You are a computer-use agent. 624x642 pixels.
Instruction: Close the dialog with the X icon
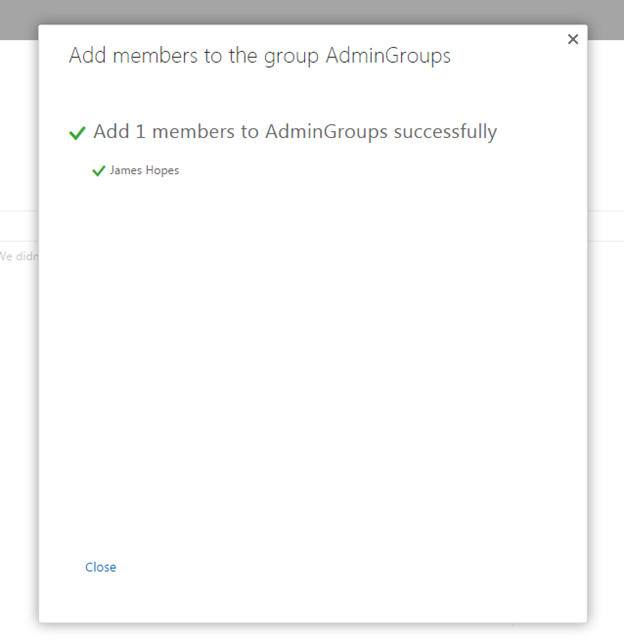click(573, 39)
